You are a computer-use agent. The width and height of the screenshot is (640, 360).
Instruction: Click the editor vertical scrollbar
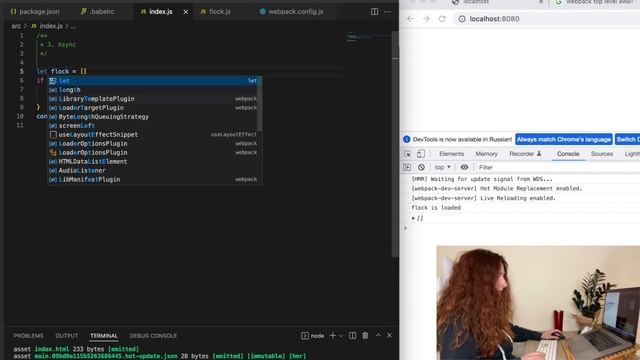point(395,144)
